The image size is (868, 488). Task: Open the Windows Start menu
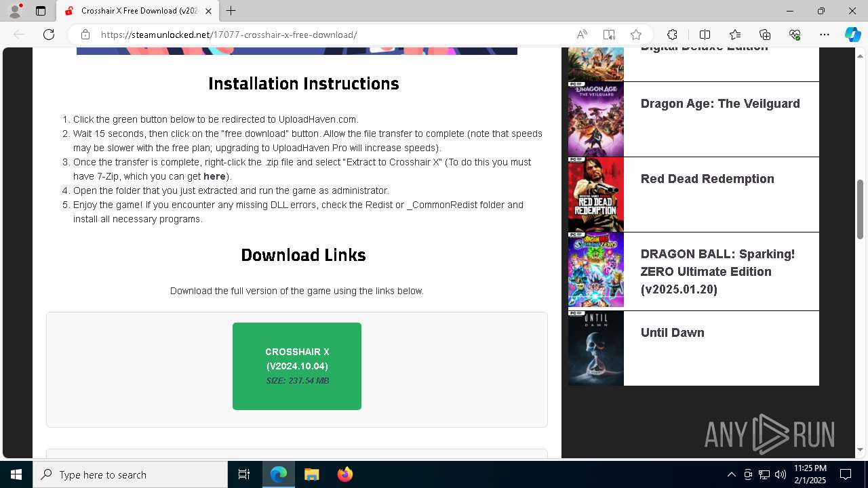point(16,474)
